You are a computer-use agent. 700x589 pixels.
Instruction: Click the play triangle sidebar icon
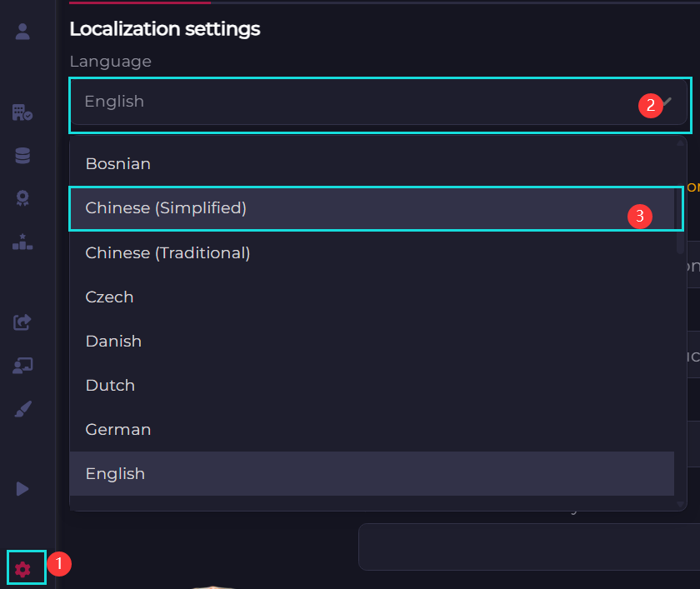coord(22,488)
